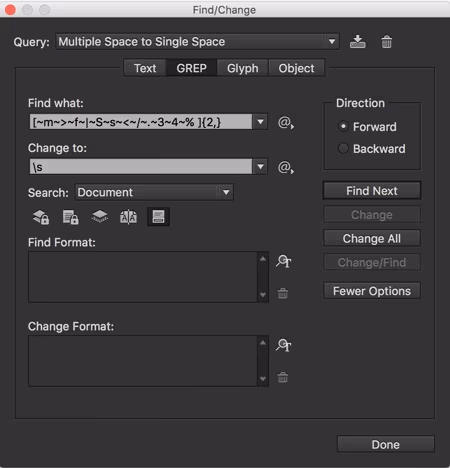450x468 pixels.
Task: Toggle Include Master Pages icon
Action: [x=128, y=217]
